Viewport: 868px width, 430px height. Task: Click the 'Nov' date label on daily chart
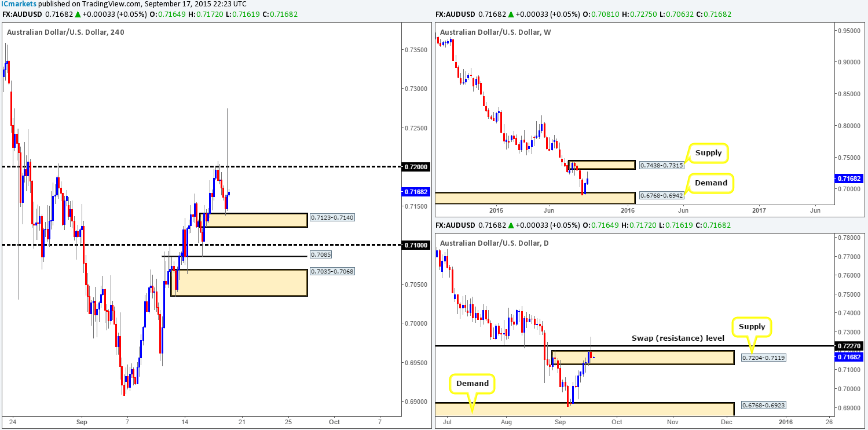[x=672, y=421]
